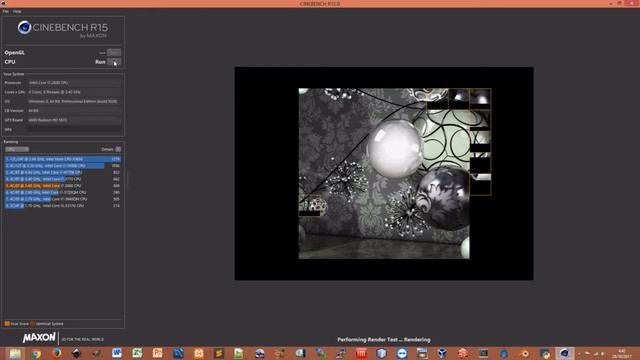Viewport: 640px width, 360px height.
Task: Toggle the ranking Details checkbox
Action: (118, 149)
